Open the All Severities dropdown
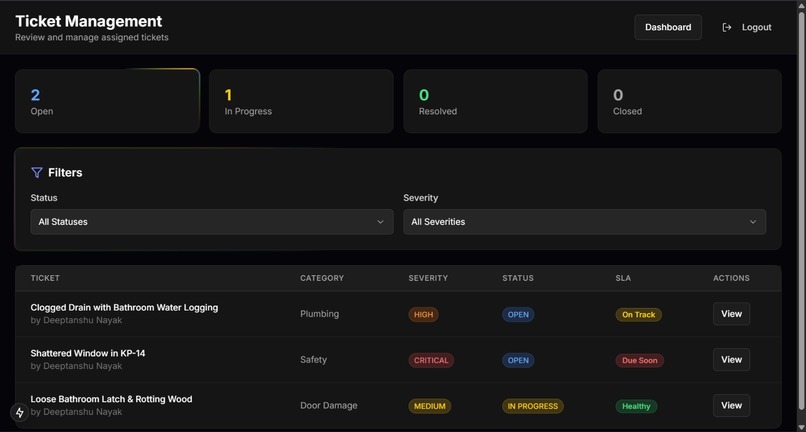This screenshot has width=806, height=432. click(x=584, y=222)
